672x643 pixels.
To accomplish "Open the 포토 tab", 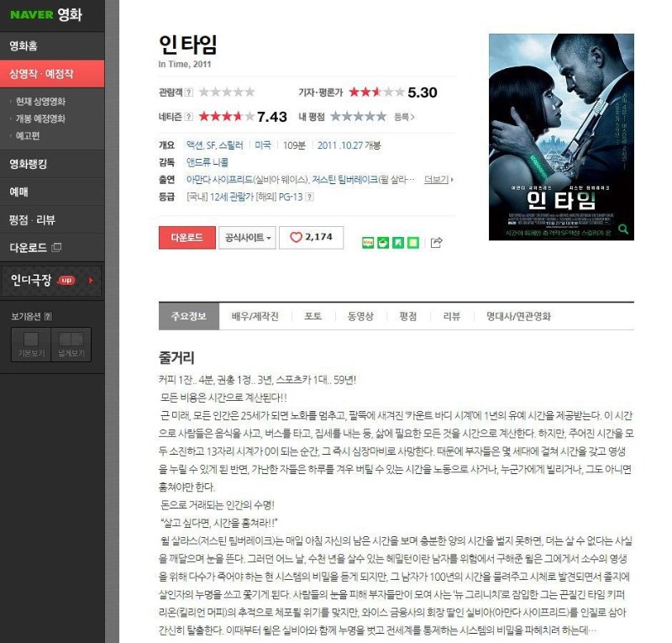I will point(312,316).
